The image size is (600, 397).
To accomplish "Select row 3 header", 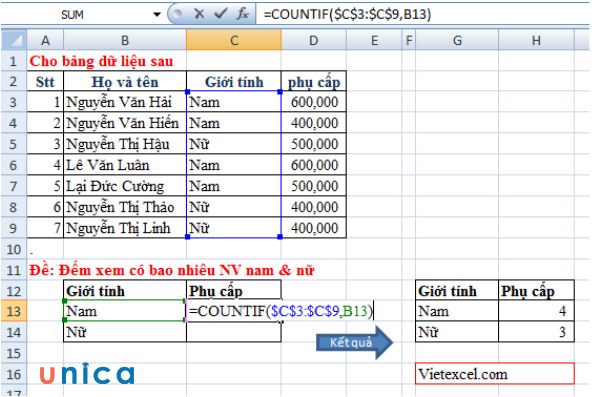I will 14,102.
